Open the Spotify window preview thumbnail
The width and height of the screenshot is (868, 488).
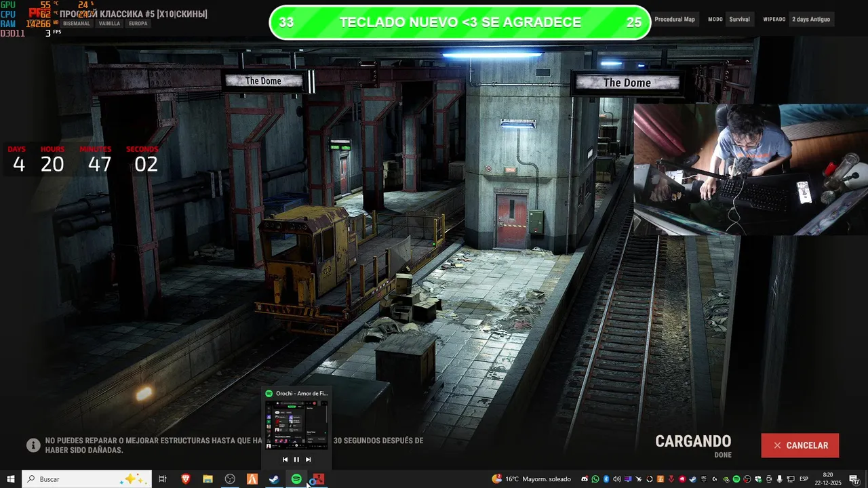pyautogui.click(x=296, y=425)
